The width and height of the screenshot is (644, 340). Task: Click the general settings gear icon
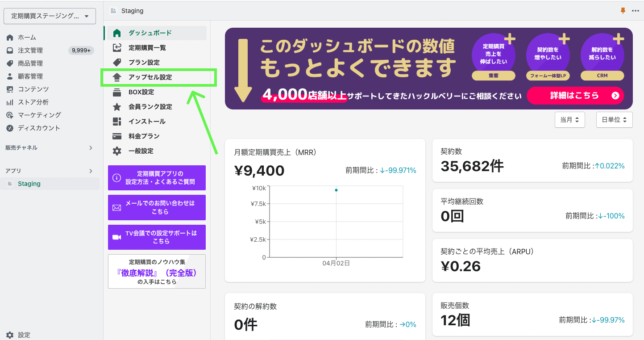[117, 151]
